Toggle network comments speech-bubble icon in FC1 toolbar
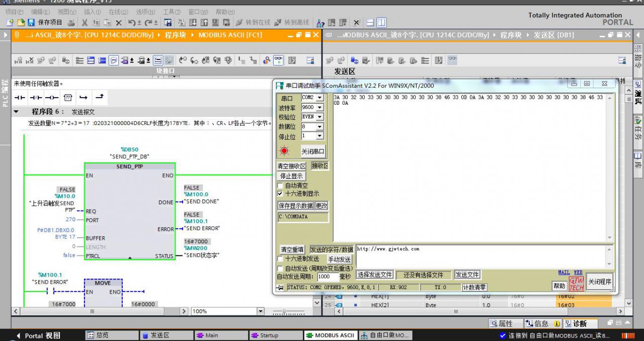The height and width of the screenshot is (341, 644). [x=114, y=60]
